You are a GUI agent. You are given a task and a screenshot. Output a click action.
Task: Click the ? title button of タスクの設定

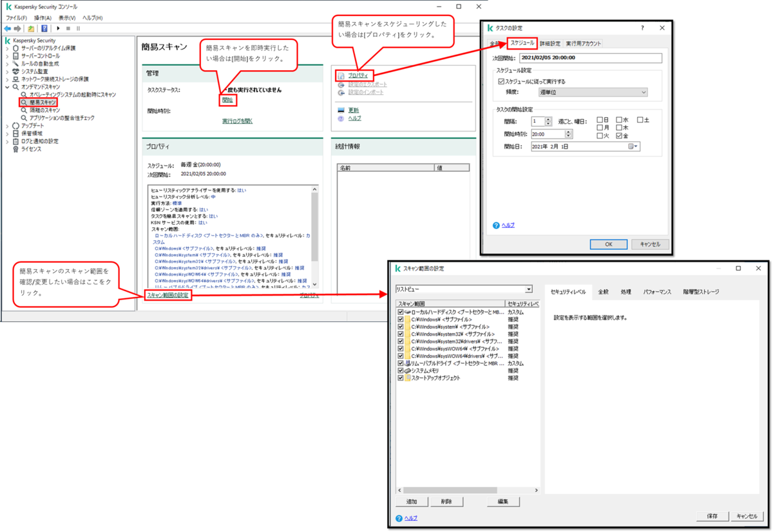pos(642,28)
